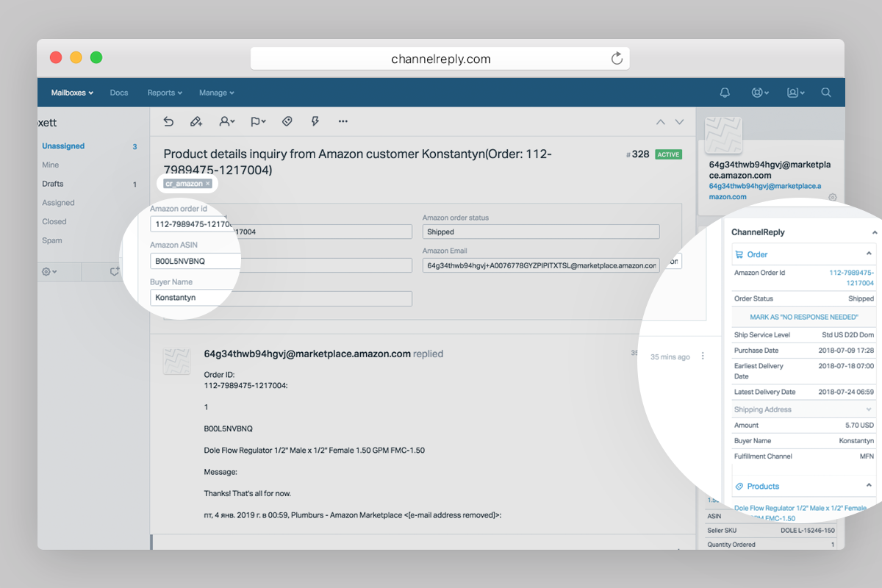Open the Manage menu

click(217, 93)
